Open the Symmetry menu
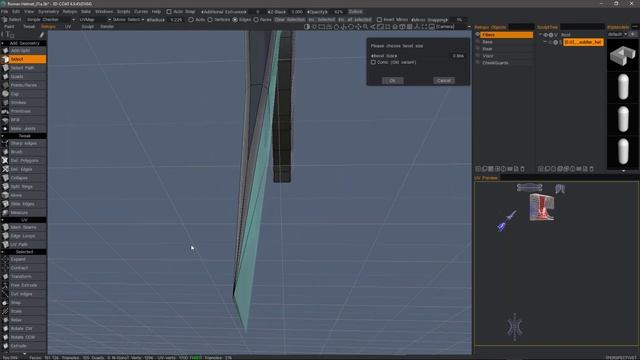The height and width of the screenshot is (360, 640). (x=48, y=12)
